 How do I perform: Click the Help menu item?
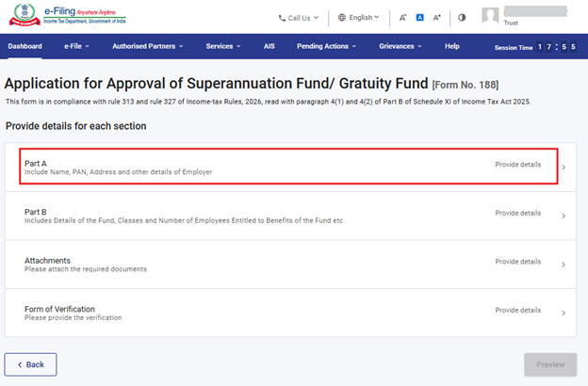(x=452, y=46)
